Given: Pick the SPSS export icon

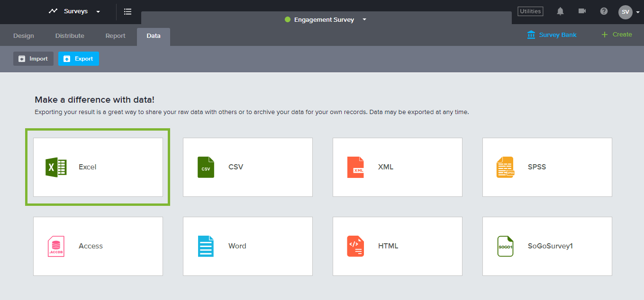Looking at the screenshot, I should tap(505, 167).
